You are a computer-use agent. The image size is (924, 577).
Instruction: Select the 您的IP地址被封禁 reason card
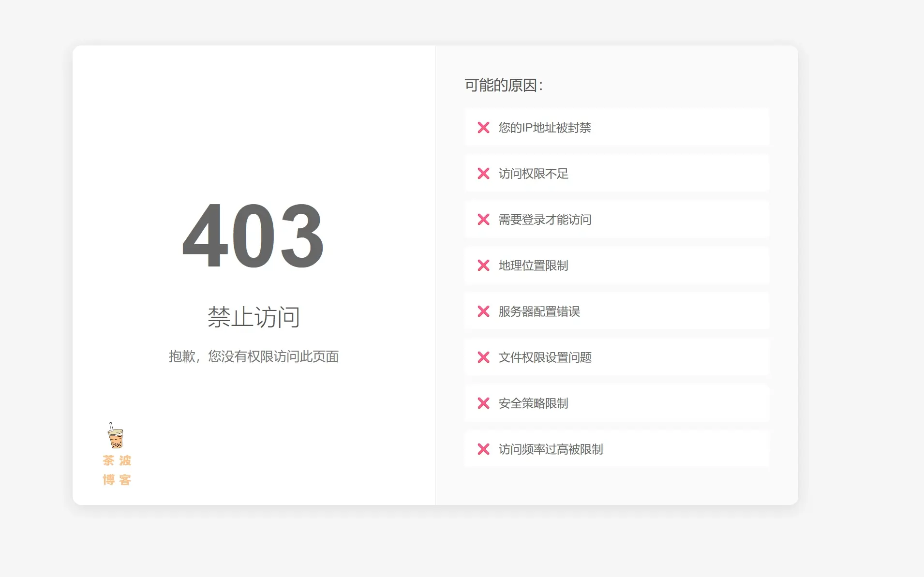point(617,127)
